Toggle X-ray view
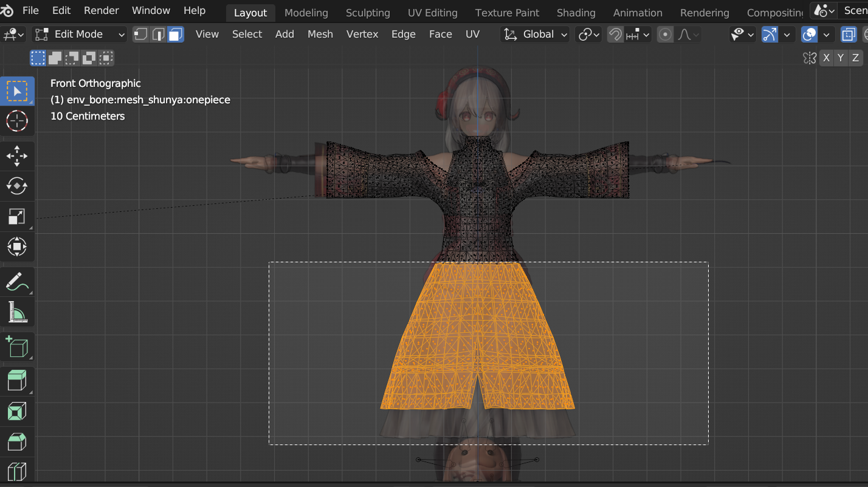Viewport: 868px width, 487px height. coord(849,35)
